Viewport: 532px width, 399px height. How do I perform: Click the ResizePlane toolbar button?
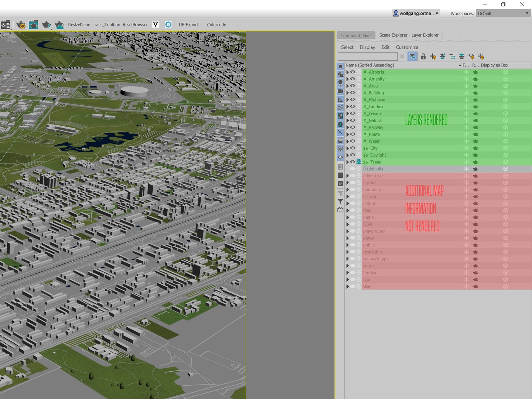79,25
